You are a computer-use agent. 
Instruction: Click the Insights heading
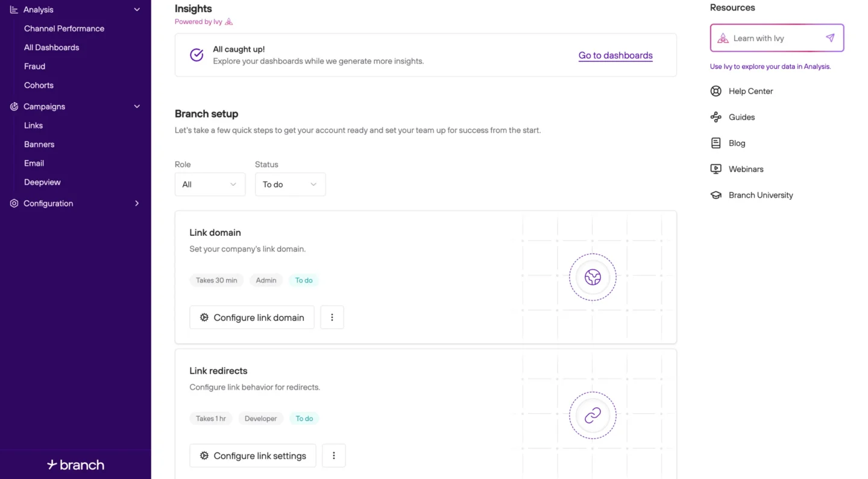coord(193,8)
